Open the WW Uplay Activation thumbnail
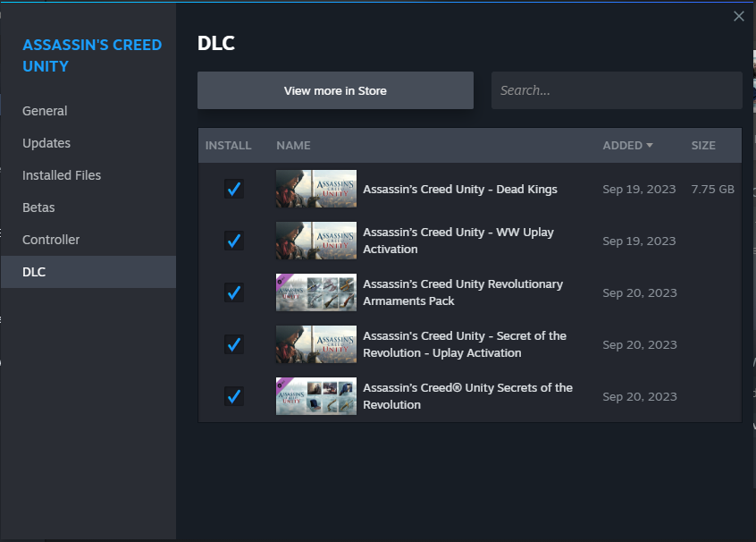Viewport: 756px width, 542px height. click(x=316, y=241)
